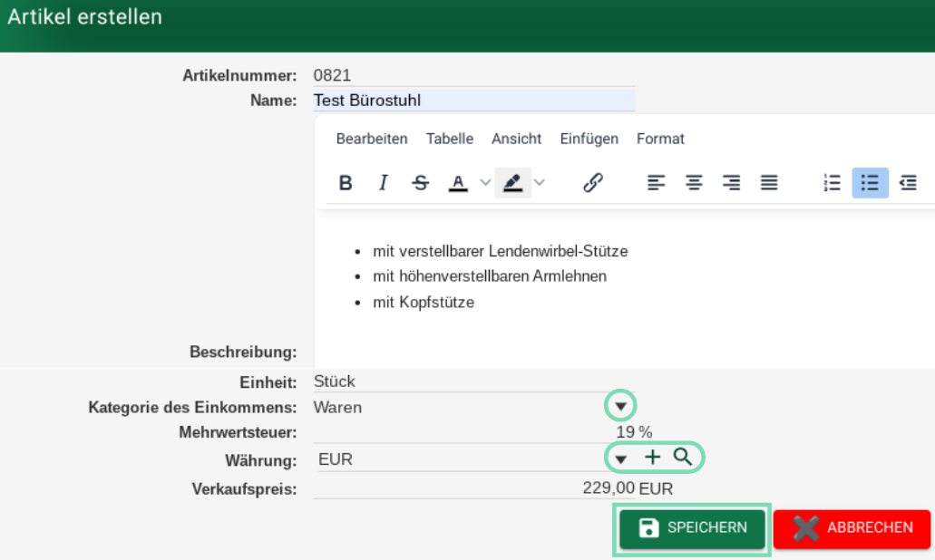
Task: Add new currency with plus icon
Action: click(x=653, y=457)
